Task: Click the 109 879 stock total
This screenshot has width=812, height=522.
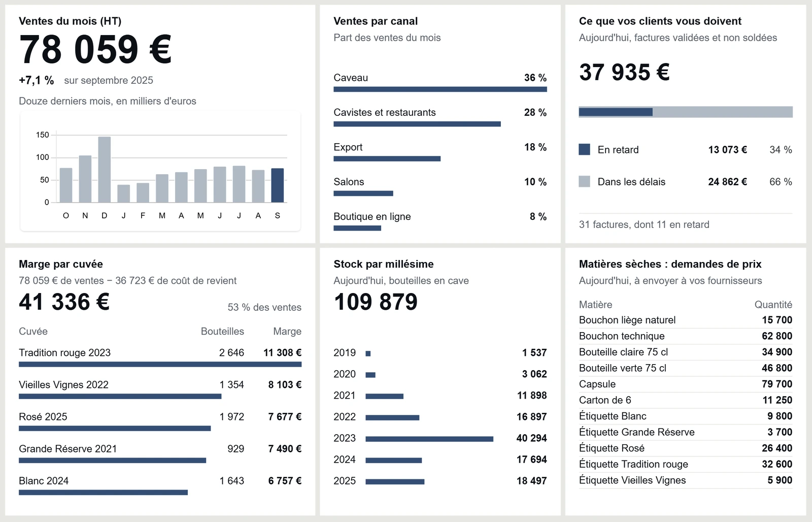Action: (376, 302)
